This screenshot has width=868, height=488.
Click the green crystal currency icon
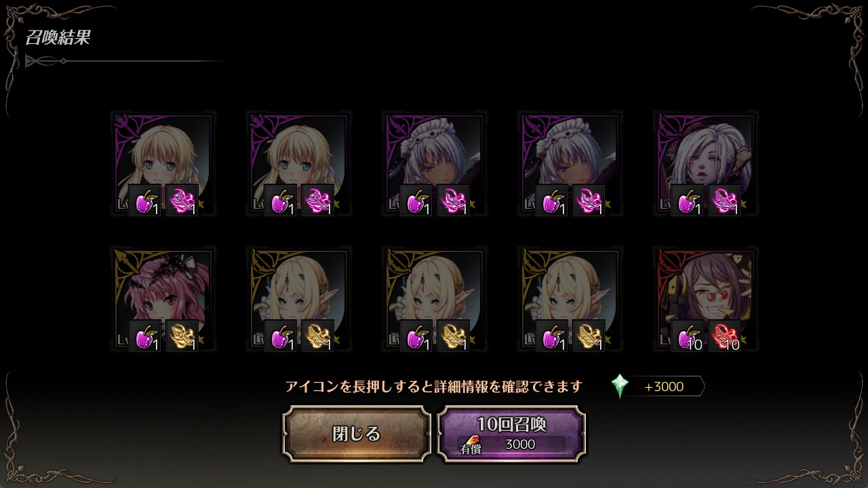(x=620, y=386)
